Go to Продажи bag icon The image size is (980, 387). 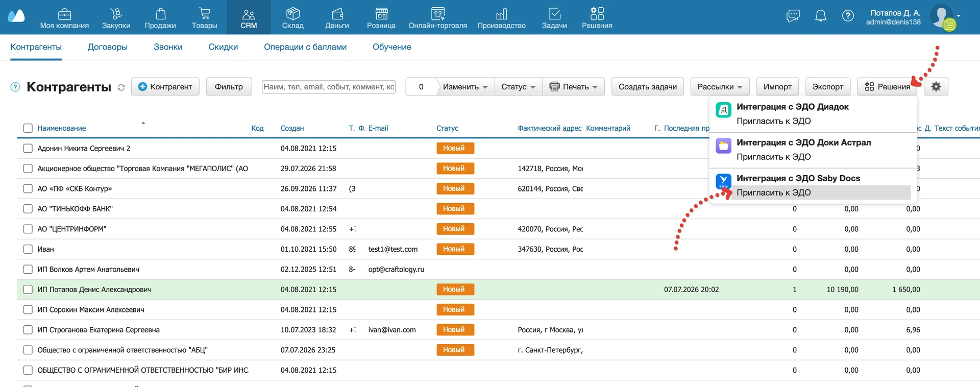pyautogui.click(x=160, y=18)
